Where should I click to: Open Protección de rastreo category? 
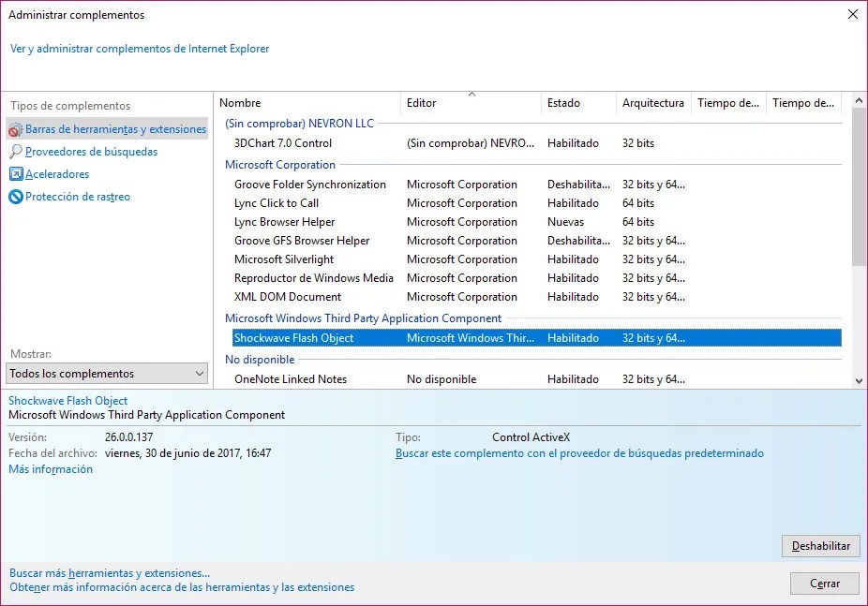pyautogui.click(x=78, y=197)
